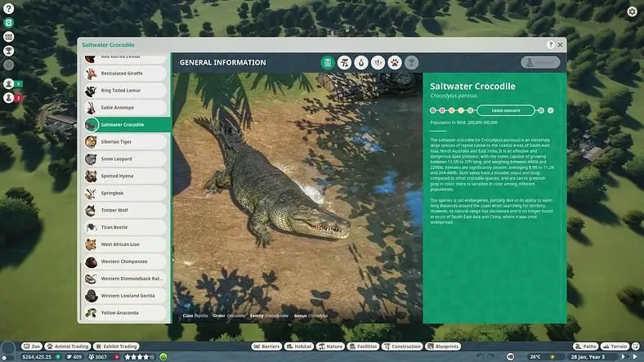Open the Zoopedia icon in left sidebar
Image resolution: width=644 pixels, height=362 pixels.
click(8, 23)
